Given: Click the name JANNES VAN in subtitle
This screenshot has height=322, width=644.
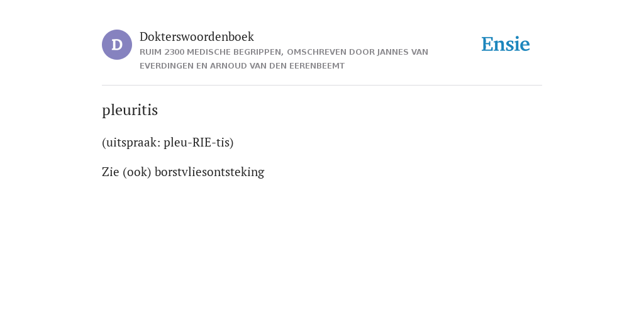Looking at the screenshot, I should tap(402, 52).
